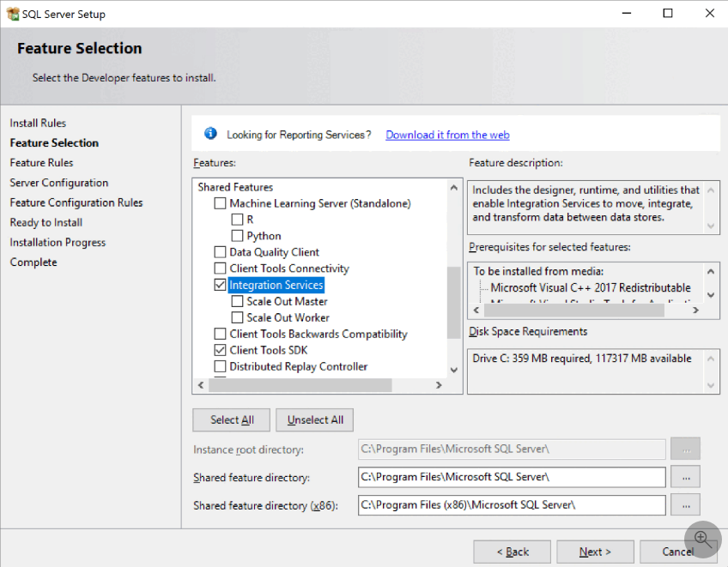Click the Features list left scroll arrow
Screen dimensions: 728x567
(201, 385)
